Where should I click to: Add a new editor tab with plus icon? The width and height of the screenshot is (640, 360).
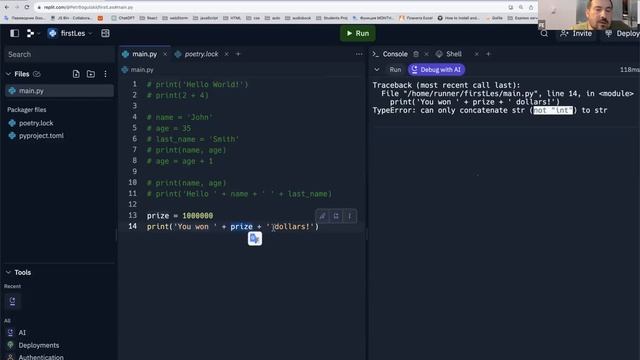(238, 54)
